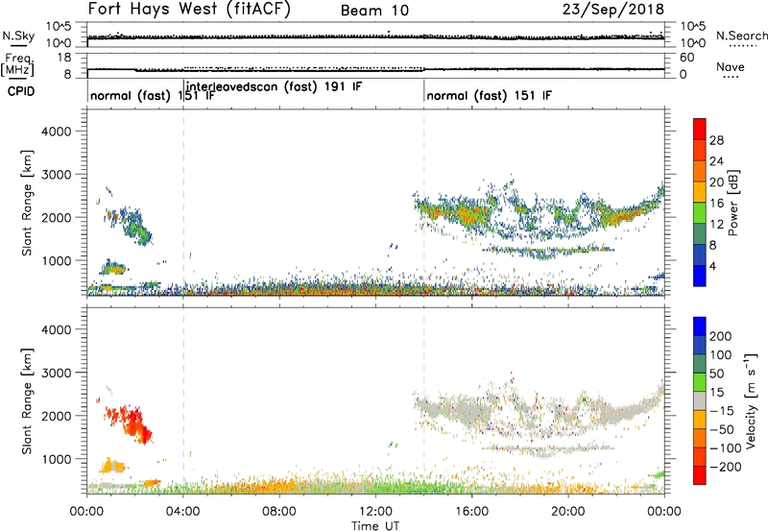The height and width of the screenshot is (532, 768).
Task: Click the '50' tick on velocity colorbar
Action: click(x=716, y=374)
